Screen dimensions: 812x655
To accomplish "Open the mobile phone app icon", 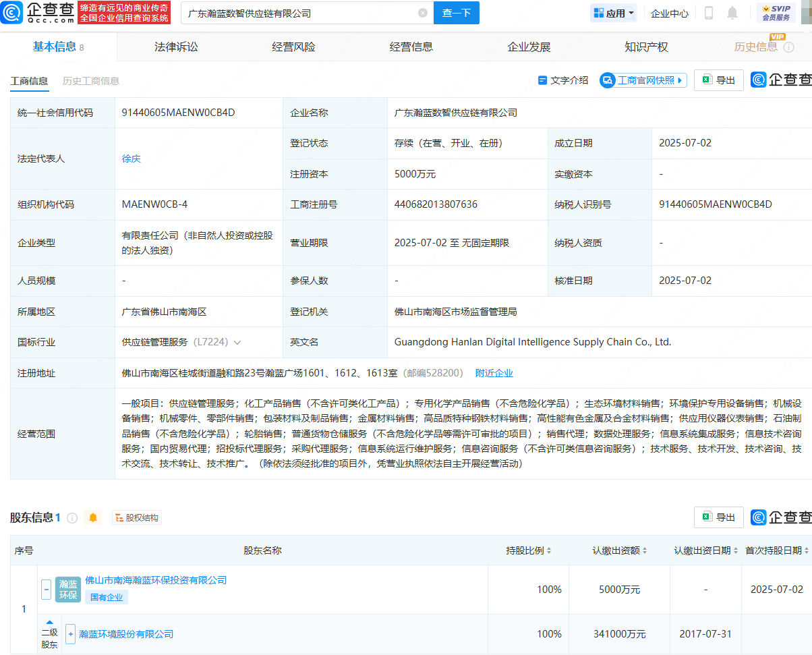I will point(709,13).
